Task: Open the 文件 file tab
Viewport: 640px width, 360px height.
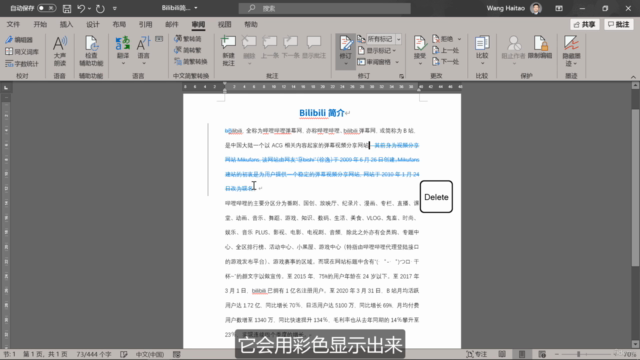Action: (x=13, y=24)
